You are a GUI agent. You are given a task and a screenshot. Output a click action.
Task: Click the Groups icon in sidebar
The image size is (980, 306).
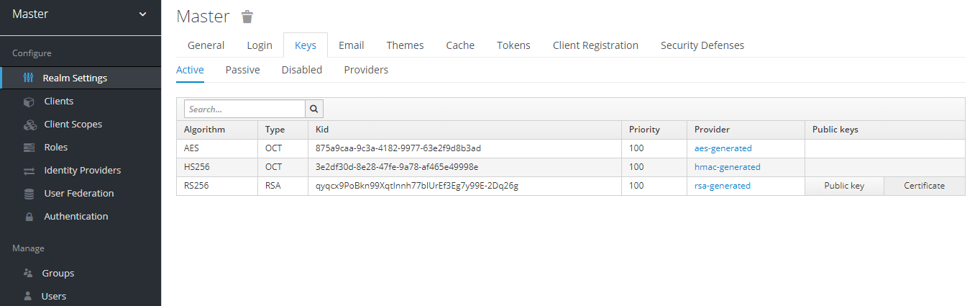point(28,274)
